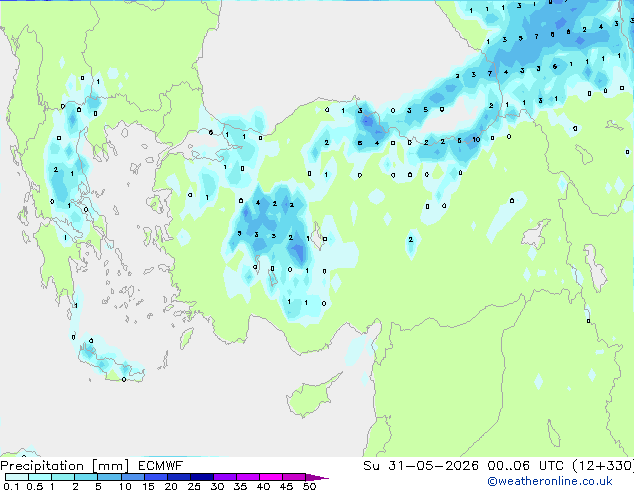This screenshot has width=634, height=490.
Task: Click the '00..06 UTC' time range
Action: [525, 466]
